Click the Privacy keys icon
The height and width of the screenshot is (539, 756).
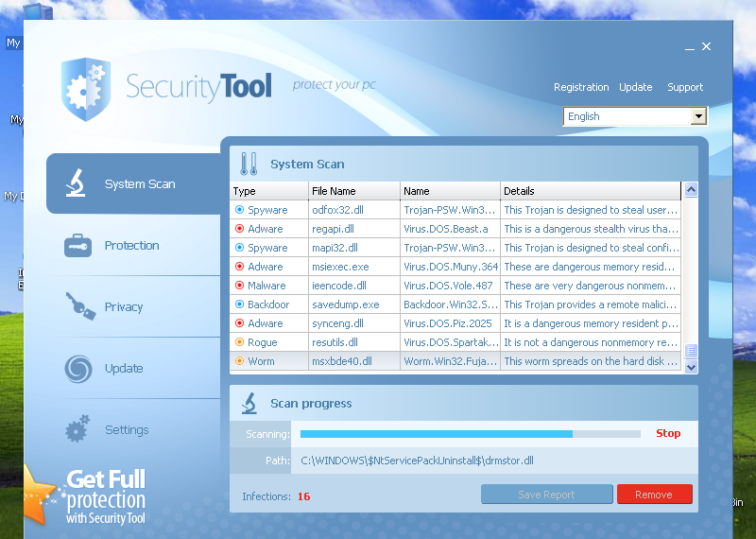click(80, 306)
